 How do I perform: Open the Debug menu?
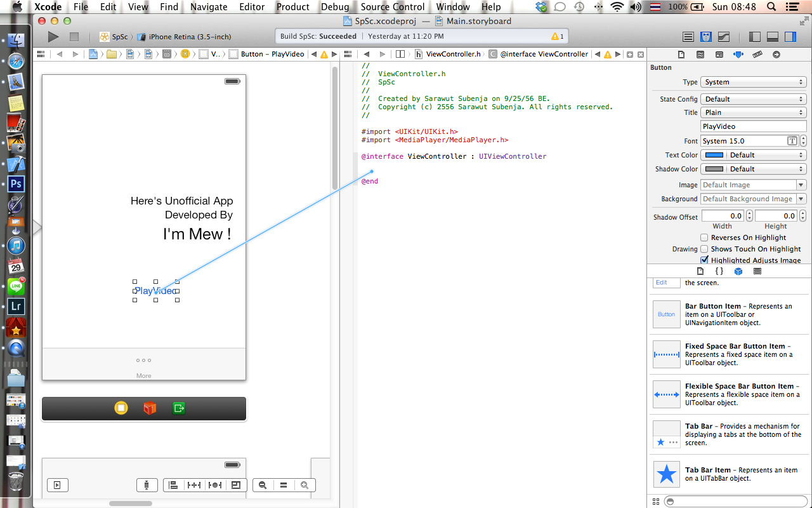tap(335, 7)
